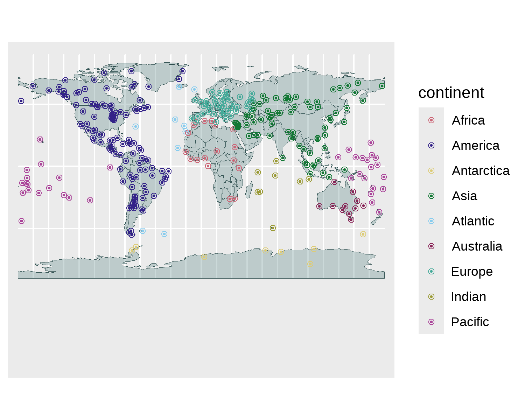Click the Asia legend marker
This screenshot has width=525, height=420.
[431, 196]
